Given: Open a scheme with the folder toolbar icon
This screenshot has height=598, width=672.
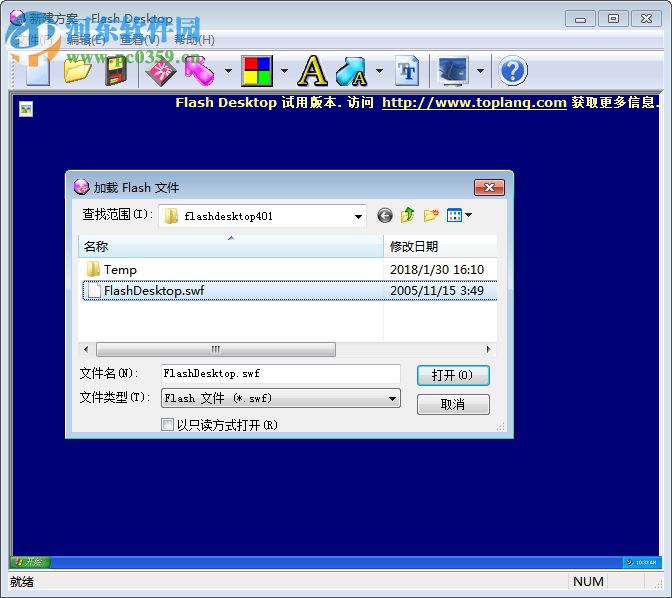Looking at the screenshot, I should click(x=77, y=71).
